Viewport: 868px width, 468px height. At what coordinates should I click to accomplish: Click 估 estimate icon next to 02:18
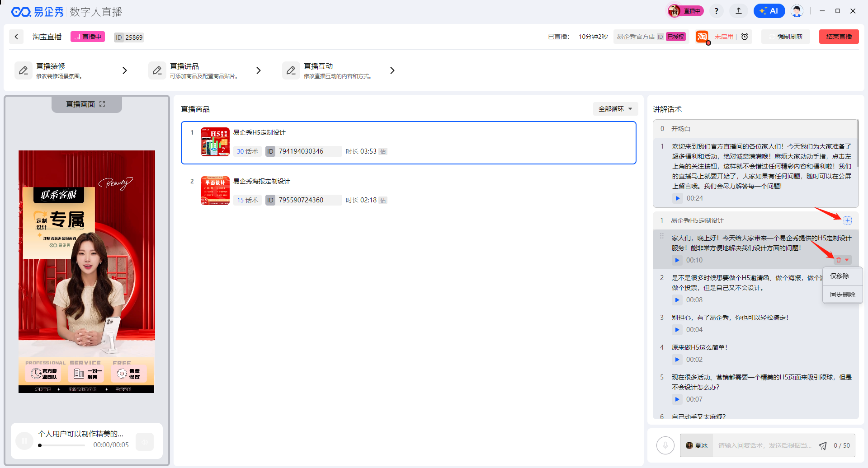(383, 200)
